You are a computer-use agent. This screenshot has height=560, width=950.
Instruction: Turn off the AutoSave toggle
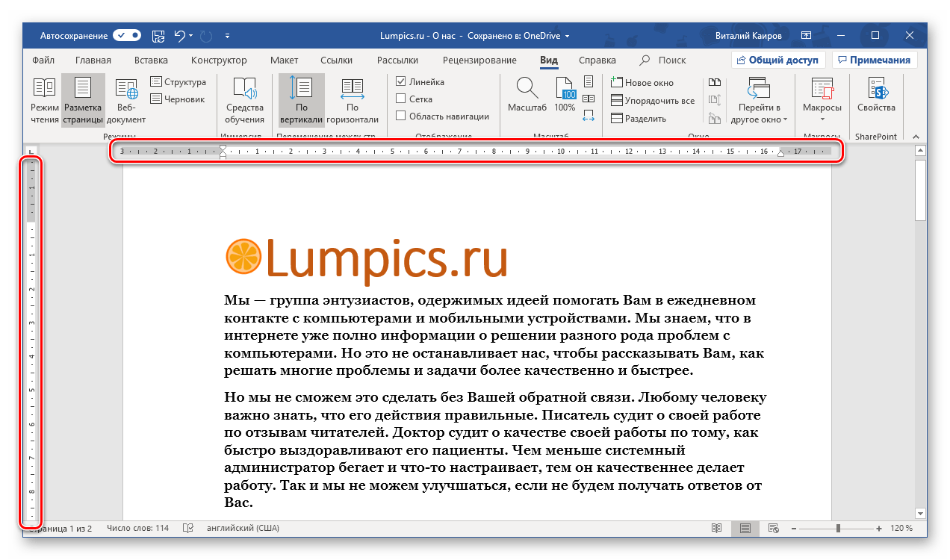(x=127, y=35)
